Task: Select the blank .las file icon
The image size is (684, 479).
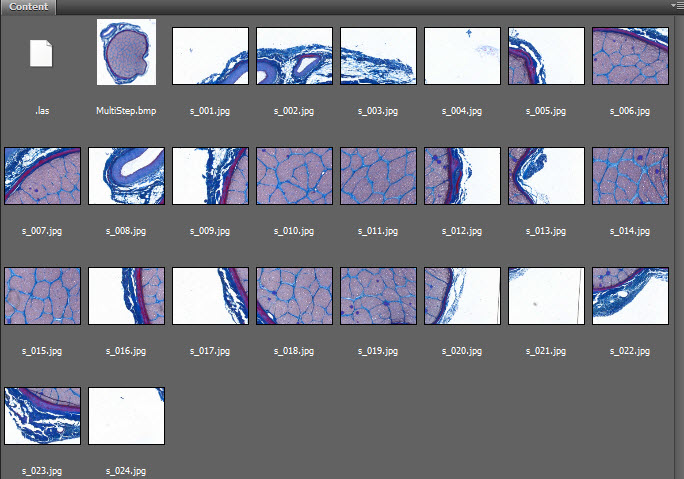Action: click(x=41, y=53)
